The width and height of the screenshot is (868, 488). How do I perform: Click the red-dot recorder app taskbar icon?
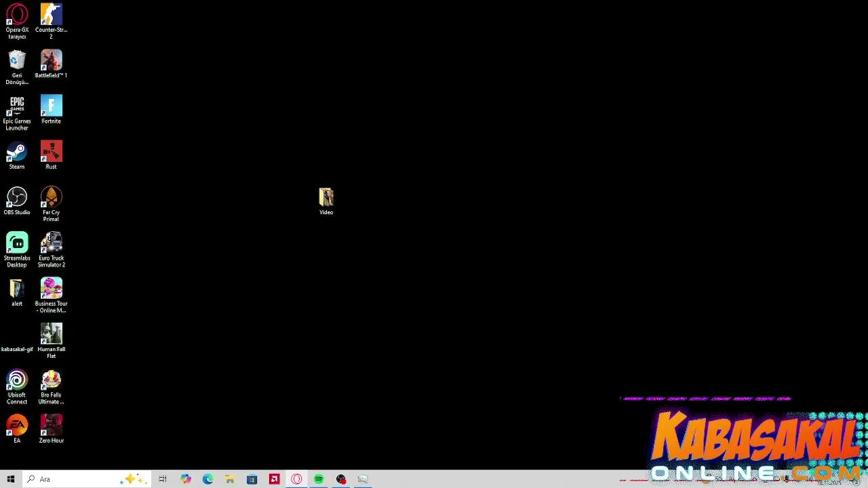pyautogui.click(x=341, y=479)
